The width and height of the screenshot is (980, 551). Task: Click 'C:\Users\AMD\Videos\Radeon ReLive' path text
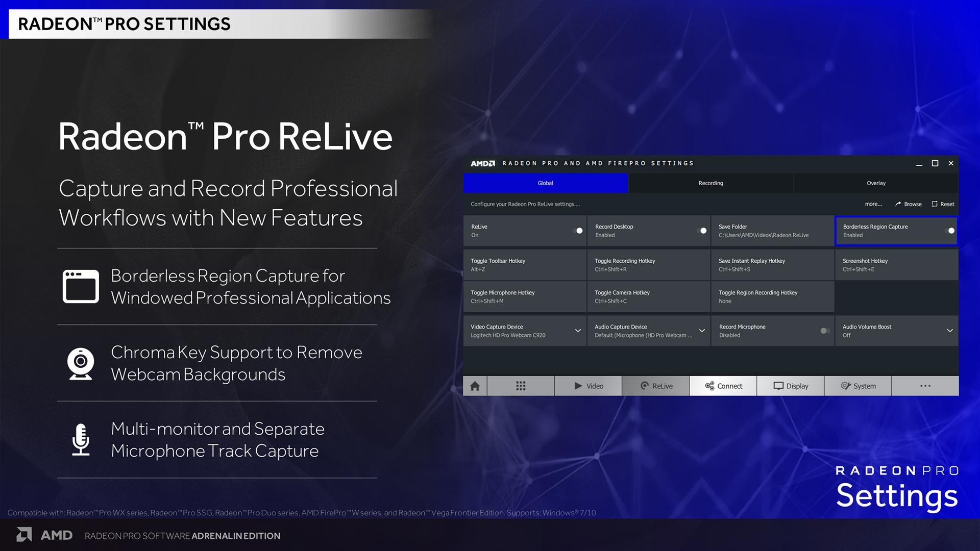coord(764,235)
